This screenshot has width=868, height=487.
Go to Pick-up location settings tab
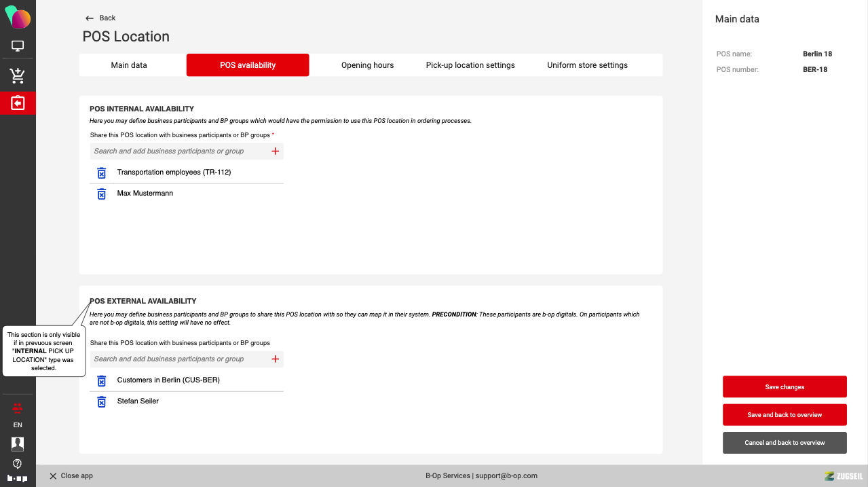pos(470,65)
